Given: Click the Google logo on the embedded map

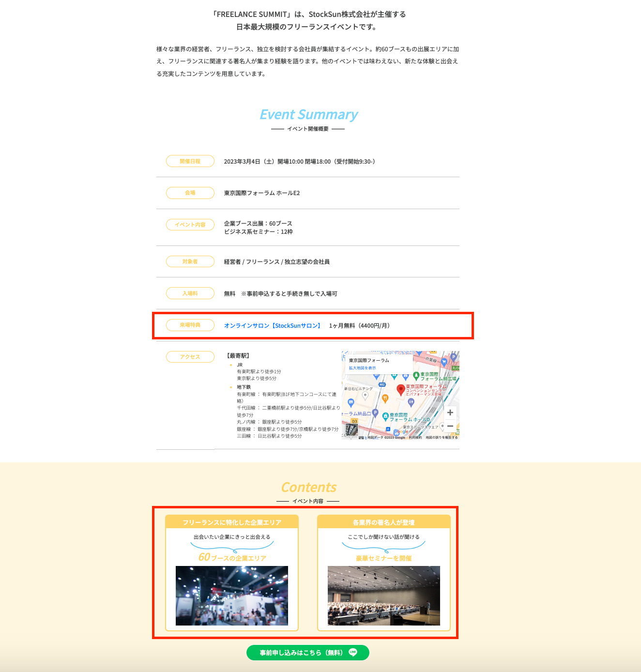Looking at the screenshot, I should (401, 431).
